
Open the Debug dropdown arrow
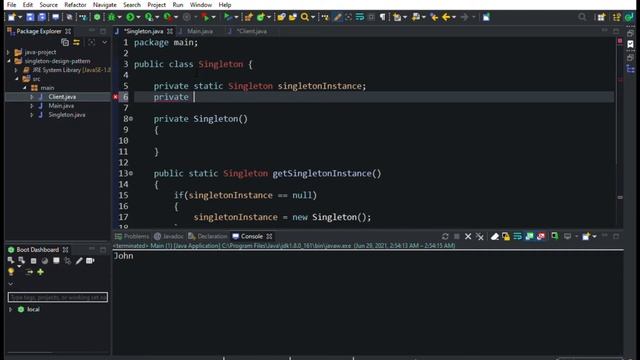click(x=119, y=18)
